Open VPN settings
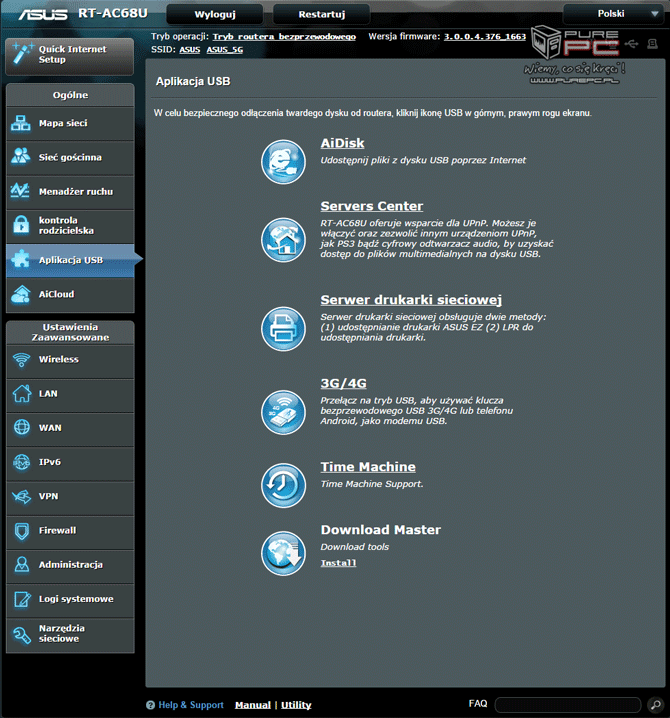This screenshot has height=718, width=670. pos(70,497)
